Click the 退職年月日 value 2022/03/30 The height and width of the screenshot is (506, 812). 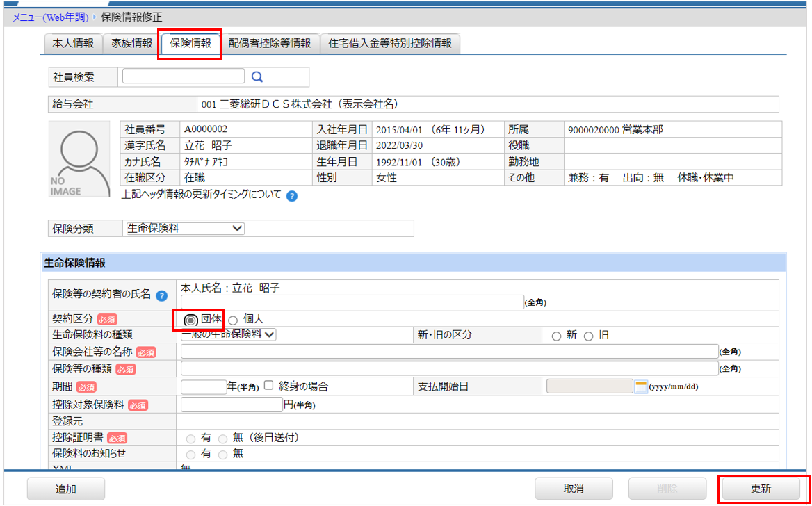click(x=400, y=145)
